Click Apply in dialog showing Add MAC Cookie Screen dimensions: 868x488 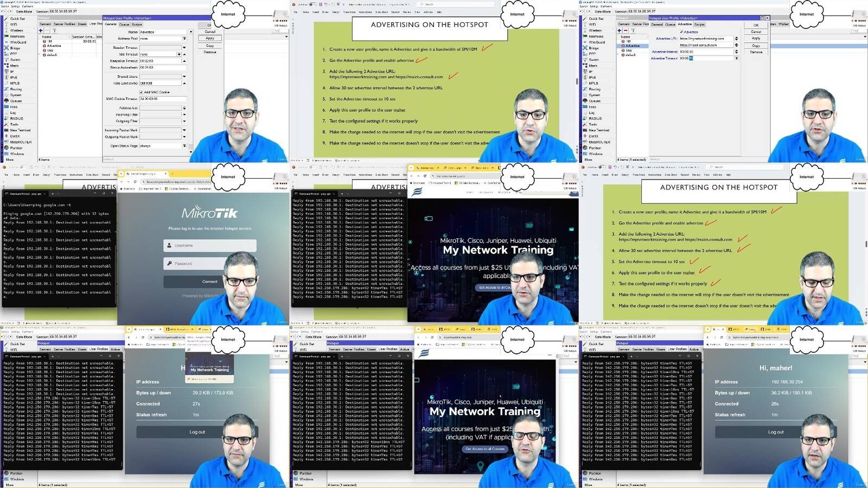[x=210, y=39]
